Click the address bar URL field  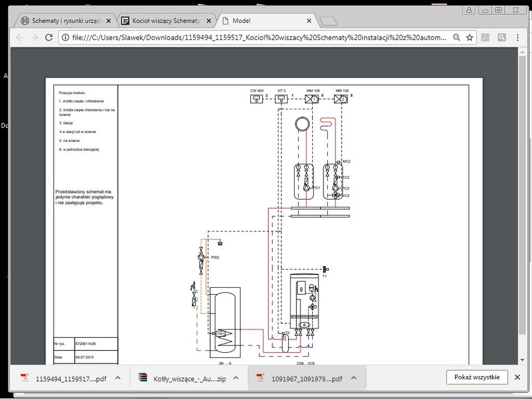[255, 38]
